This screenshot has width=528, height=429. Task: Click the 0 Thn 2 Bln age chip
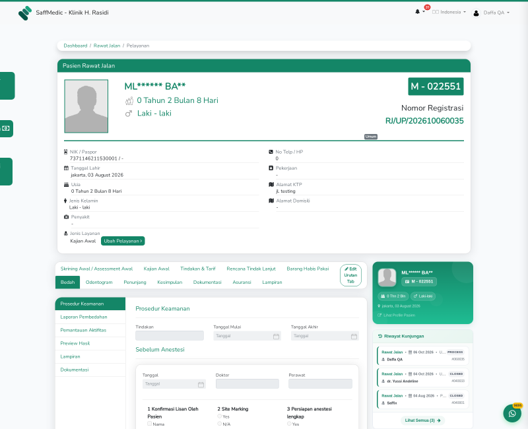coord(393,296)
